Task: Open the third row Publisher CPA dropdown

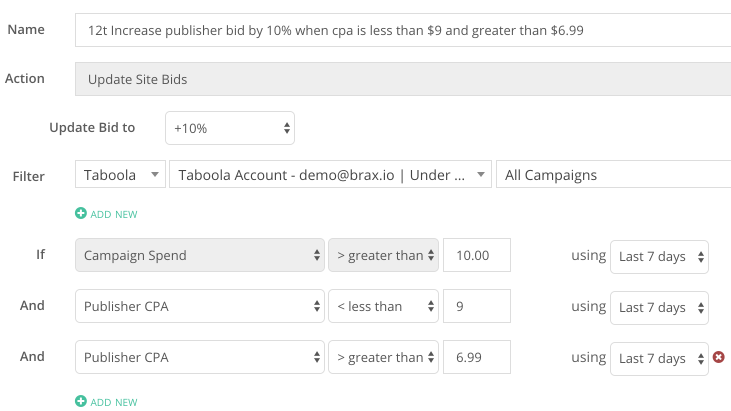Action: (x=200, y=357)
